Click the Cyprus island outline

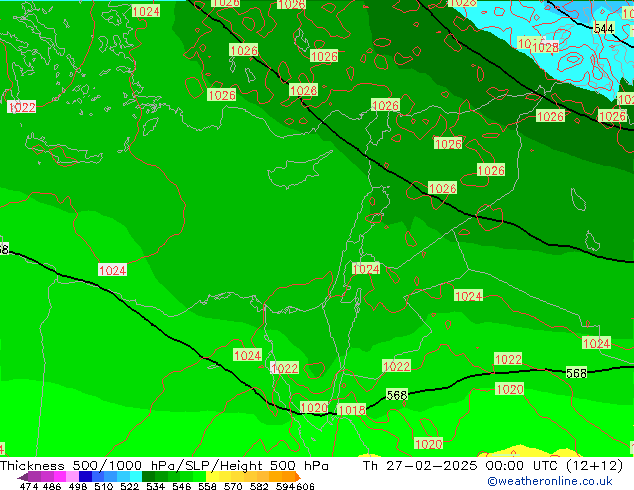point(299,170)
